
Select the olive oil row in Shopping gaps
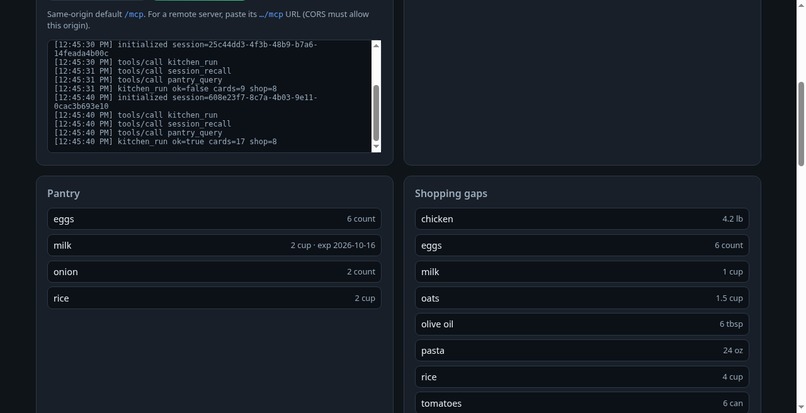click(582, 325)
